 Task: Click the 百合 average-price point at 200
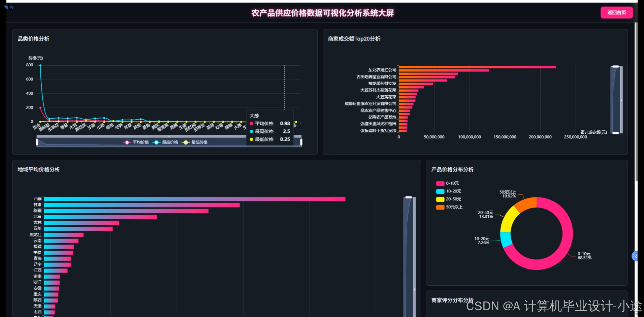(x=40, y=108)
